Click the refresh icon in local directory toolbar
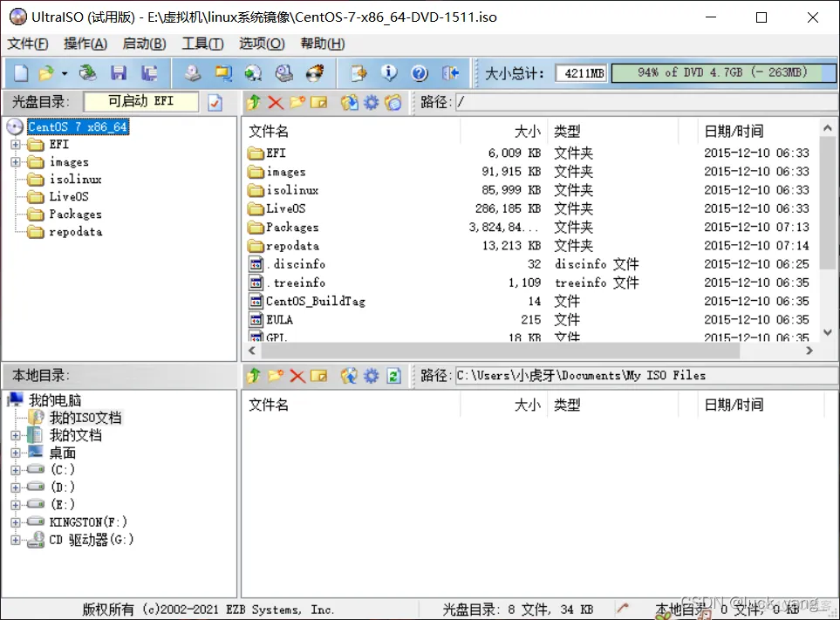This screenshot has width=840, height=620. tap(393, 376)
